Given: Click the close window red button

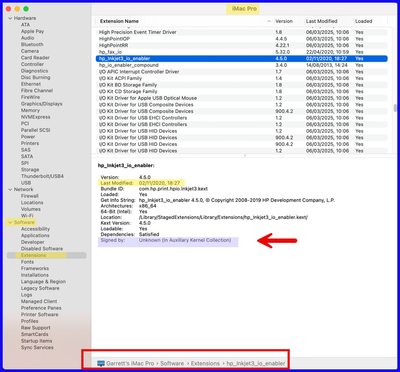Looking at the screenshot, I should point(9,9).
